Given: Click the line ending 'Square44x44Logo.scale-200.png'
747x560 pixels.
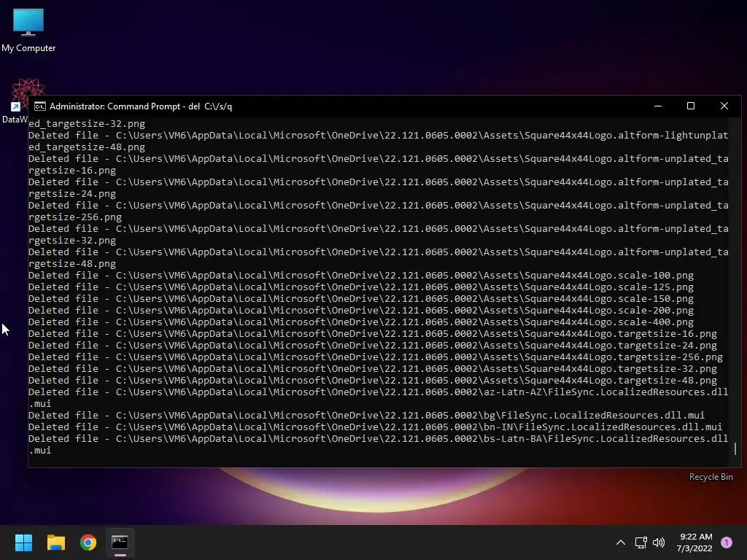Looking at the screenshot, I should (x=360, y=311).
